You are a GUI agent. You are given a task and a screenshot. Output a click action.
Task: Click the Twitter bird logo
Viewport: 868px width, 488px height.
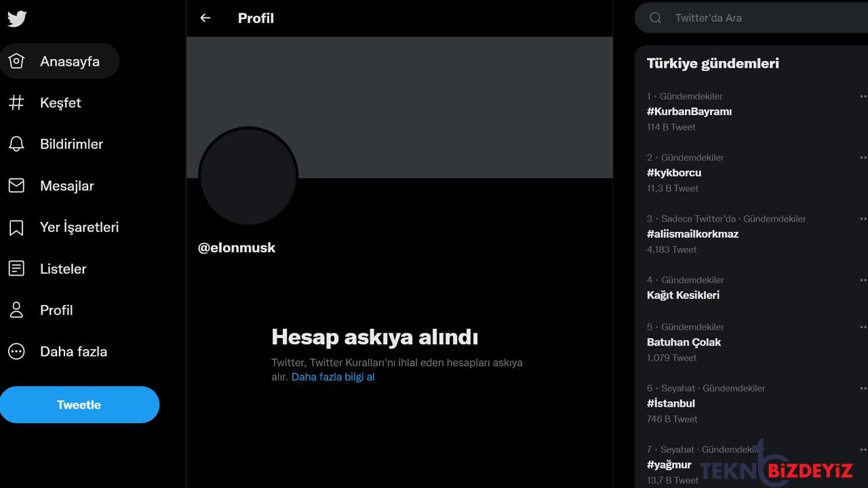(x=17, y=18)
